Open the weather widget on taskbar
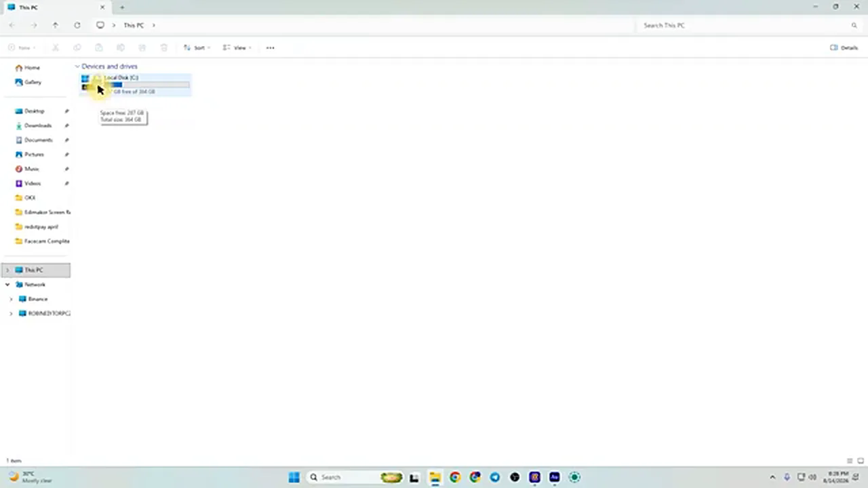 (x=28, y=477)
